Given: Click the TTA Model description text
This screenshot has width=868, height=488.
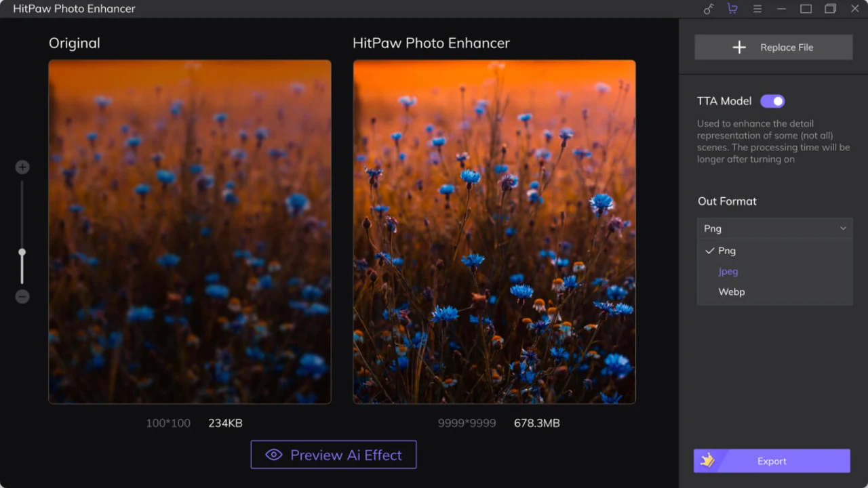Looking at the screenshot, I should [774, 142].
